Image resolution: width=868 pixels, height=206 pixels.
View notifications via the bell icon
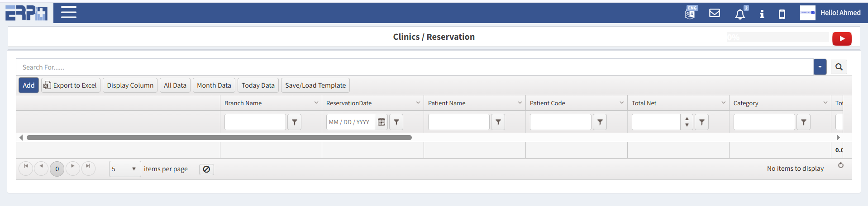coord(740,14)
